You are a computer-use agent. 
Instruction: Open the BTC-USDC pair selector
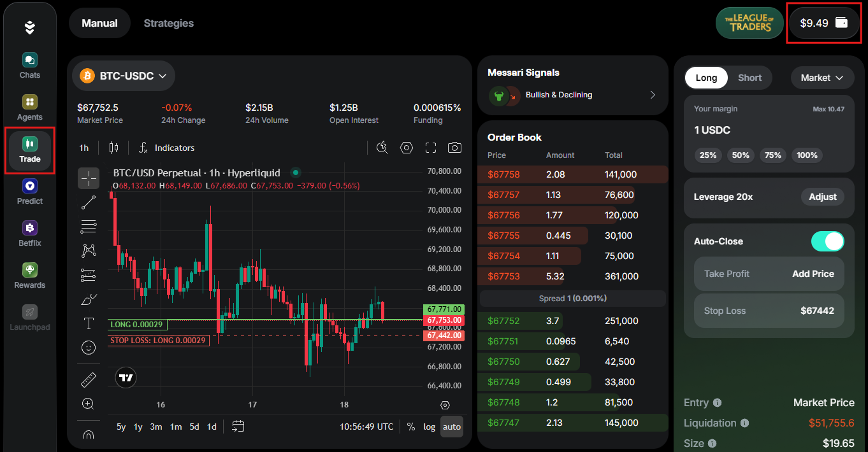click(x=123, y=75)
